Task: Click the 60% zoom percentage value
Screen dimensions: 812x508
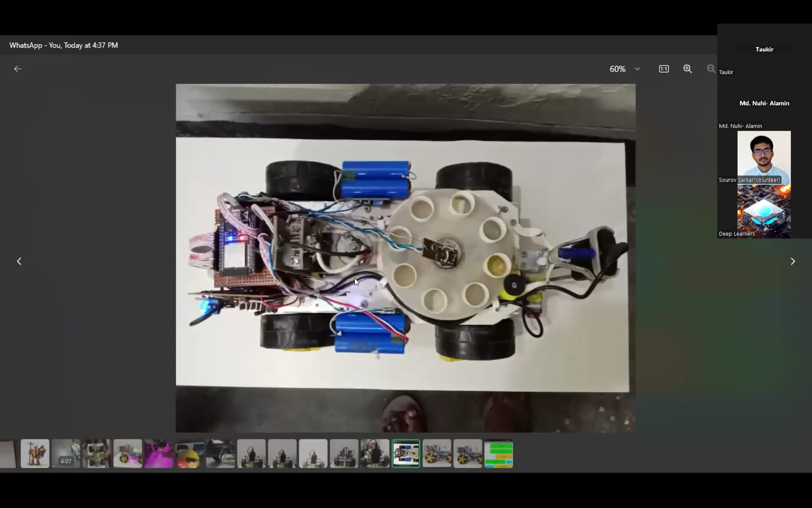Action: (x=617, y=69)
